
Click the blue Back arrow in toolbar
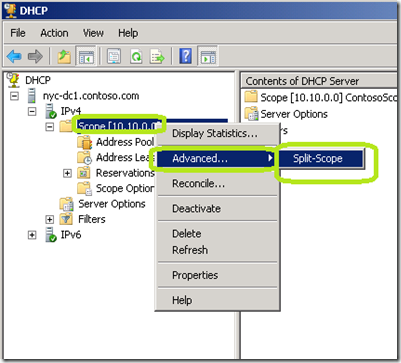(x=14, y=56)
